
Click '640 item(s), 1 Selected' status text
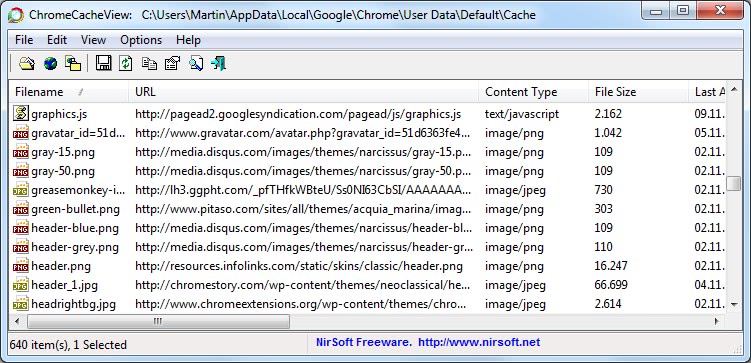[x=68, y=345]
